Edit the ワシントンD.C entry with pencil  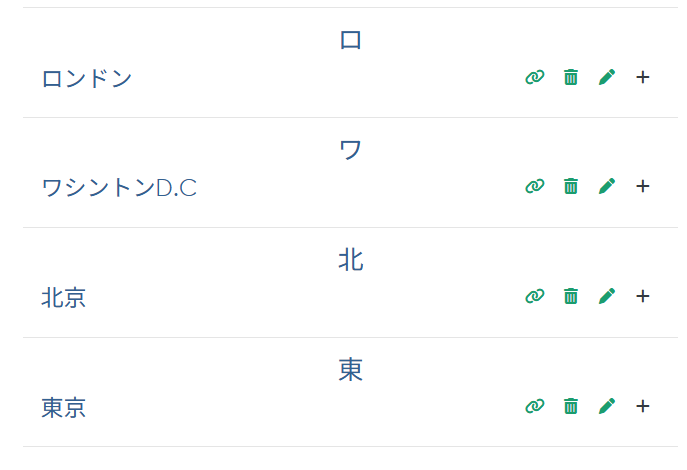(607, 186)
